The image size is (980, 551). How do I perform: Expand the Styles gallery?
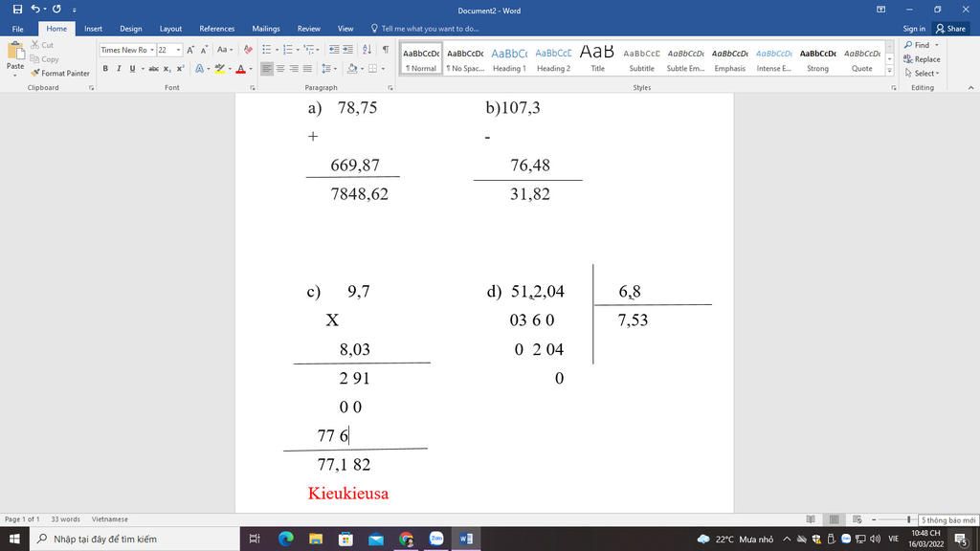(889, 71)
